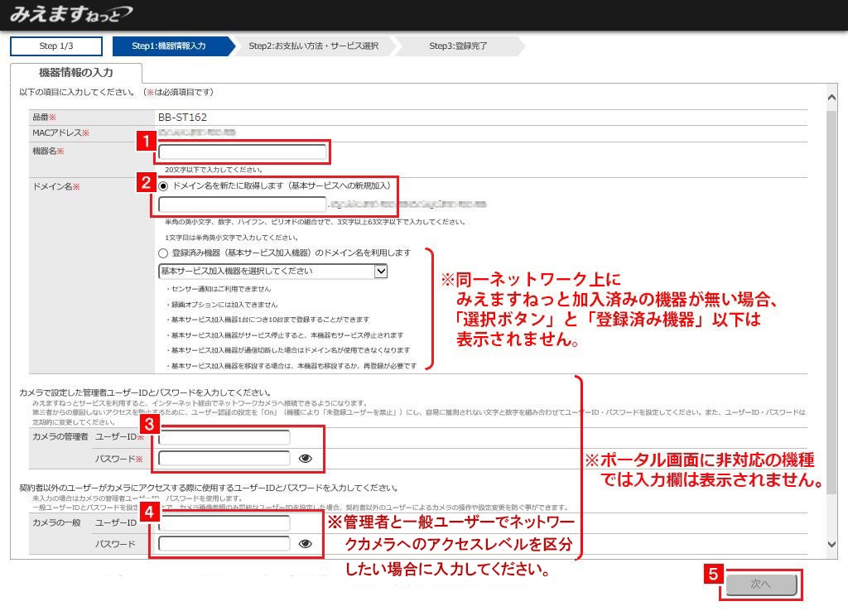
Task: Click the カメラの一般 パスワード field
Action: (x=224, y=544)
